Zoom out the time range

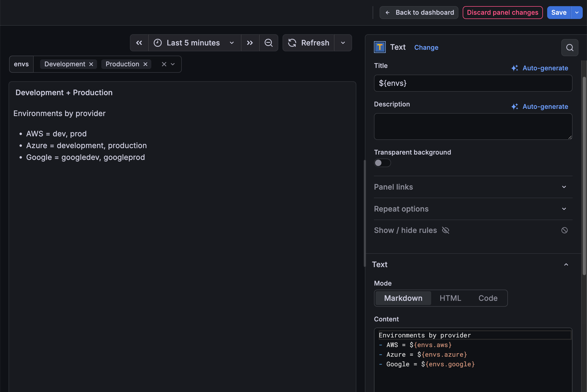[x=268, y=43]
